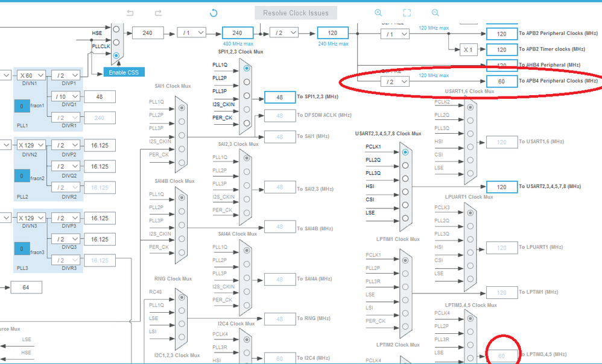Click the APB4 Peripheral Clocks value box

click(x=502, y=81)
